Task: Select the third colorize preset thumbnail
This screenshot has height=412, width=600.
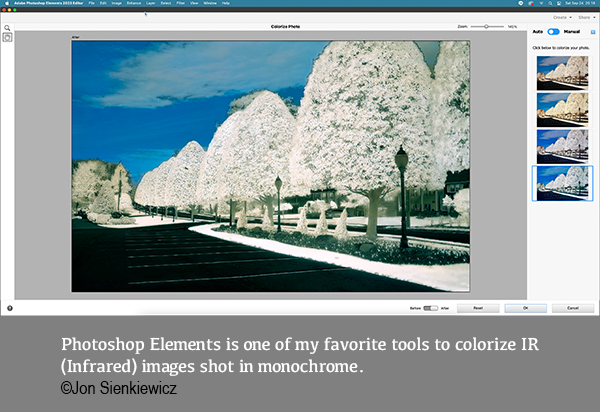Action: pyautogui.click(x=562, y=147)
